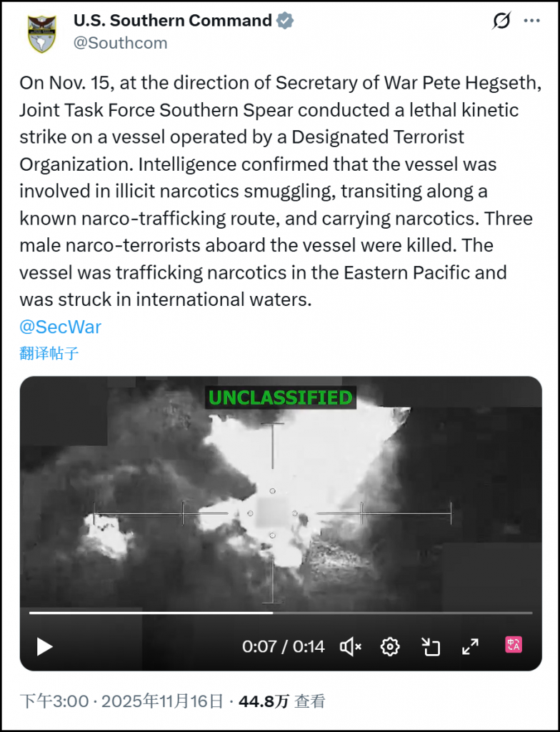
Task: Click the 翻译帖子 translate post link
Action: point(49,353)
